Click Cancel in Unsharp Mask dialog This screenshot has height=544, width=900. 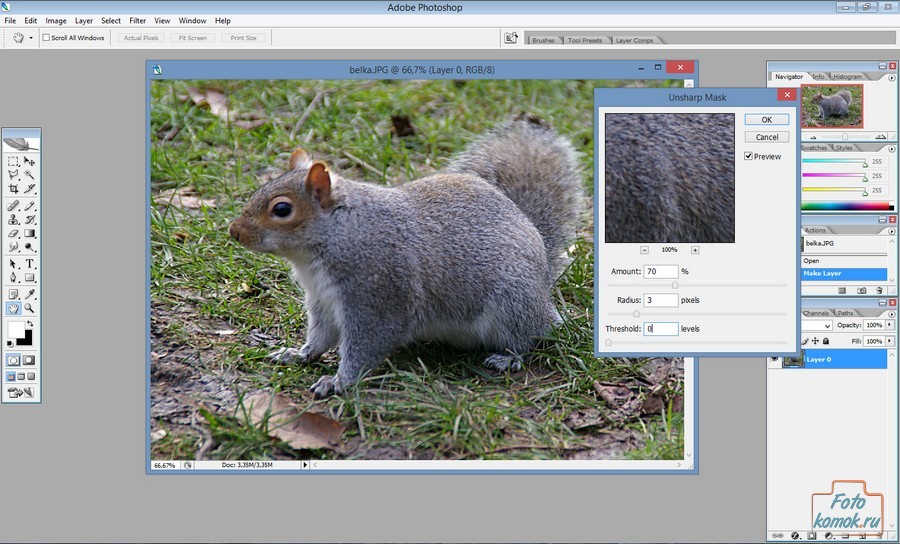pos(766,137)
